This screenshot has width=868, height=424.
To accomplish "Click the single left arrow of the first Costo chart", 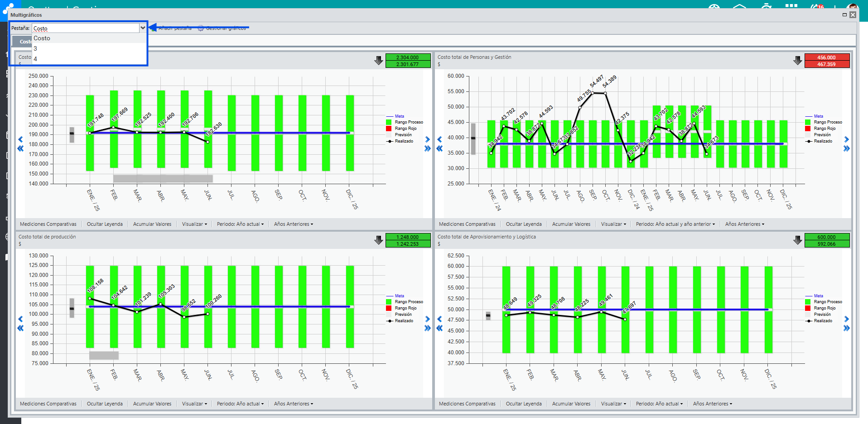I will [20, 139].
